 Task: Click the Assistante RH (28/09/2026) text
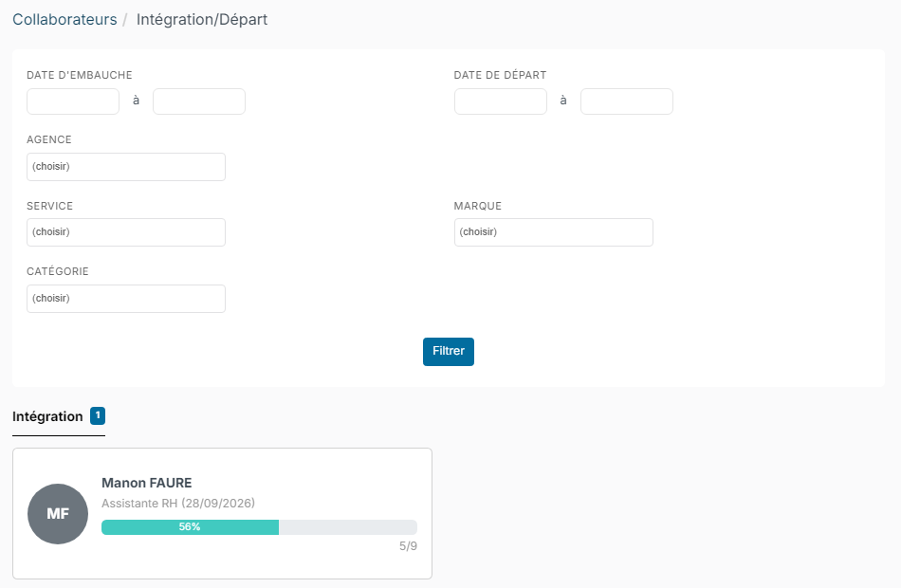178,504
